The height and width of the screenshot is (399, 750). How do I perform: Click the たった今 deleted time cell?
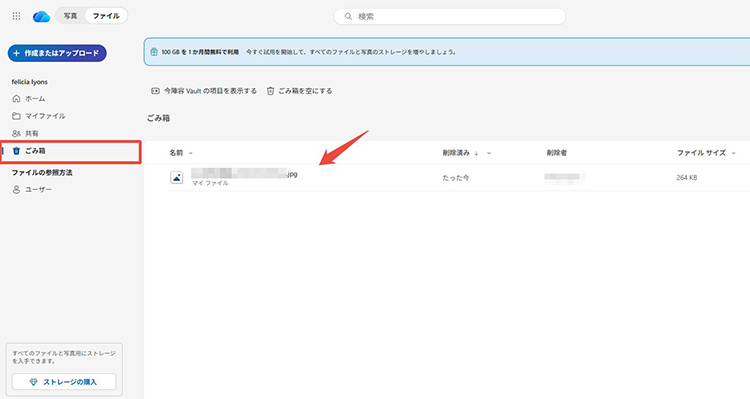coord(456,177)
